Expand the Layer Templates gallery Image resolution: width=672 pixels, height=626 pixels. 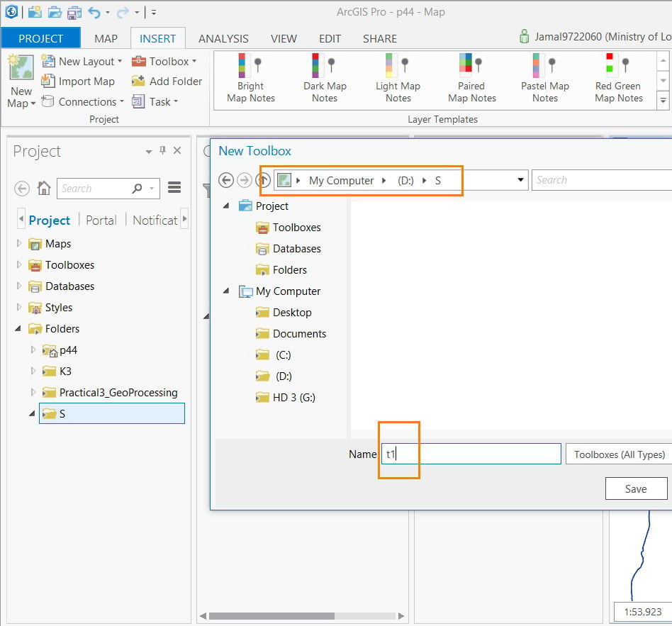(663, 101)
